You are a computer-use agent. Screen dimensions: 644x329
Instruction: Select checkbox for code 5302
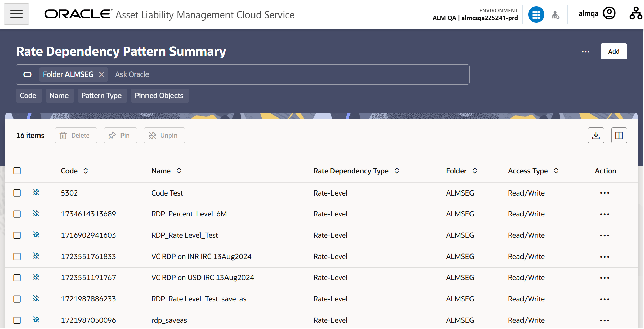(x=17, y=193)
